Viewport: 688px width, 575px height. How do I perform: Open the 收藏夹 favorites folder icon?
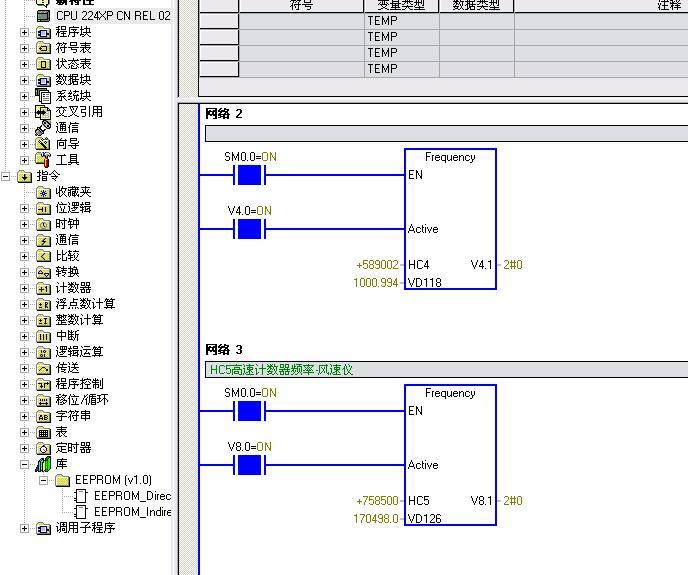(43, 192)
